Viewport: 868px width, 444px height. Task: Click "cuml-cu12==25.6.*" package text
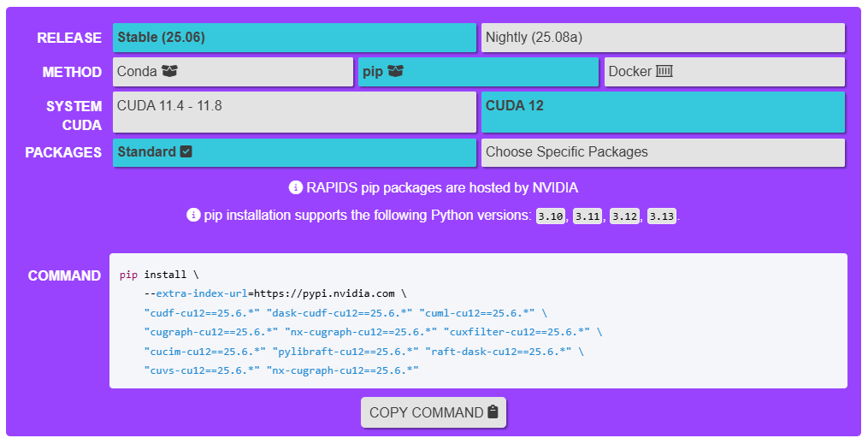click(476, 313)
